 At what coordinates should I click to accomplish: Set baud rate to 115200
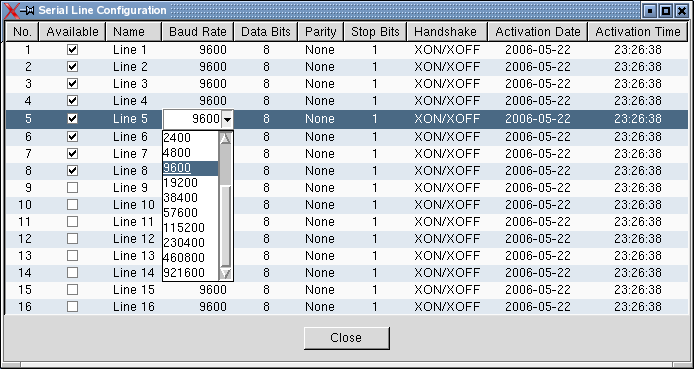coord(191,228)
